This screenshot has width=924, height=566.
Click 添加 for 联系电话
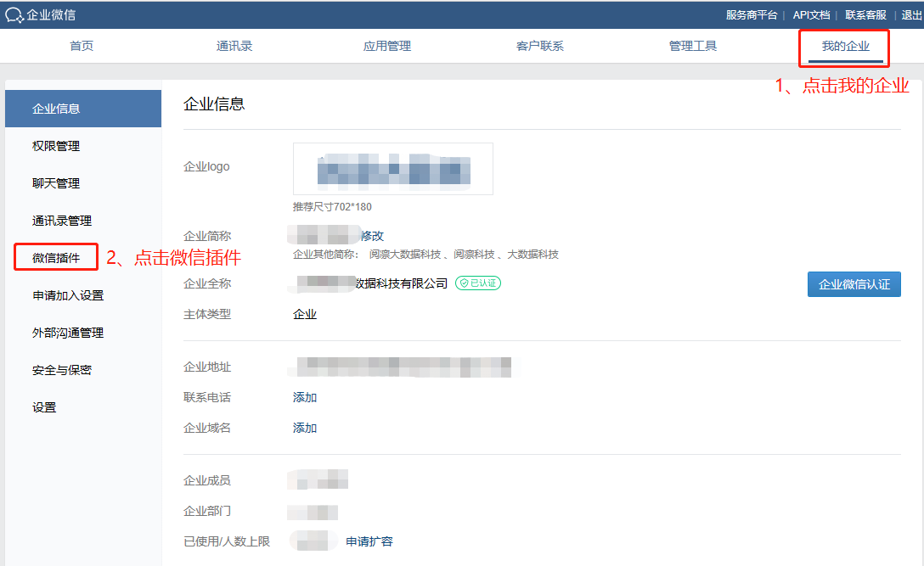[305, 397]
